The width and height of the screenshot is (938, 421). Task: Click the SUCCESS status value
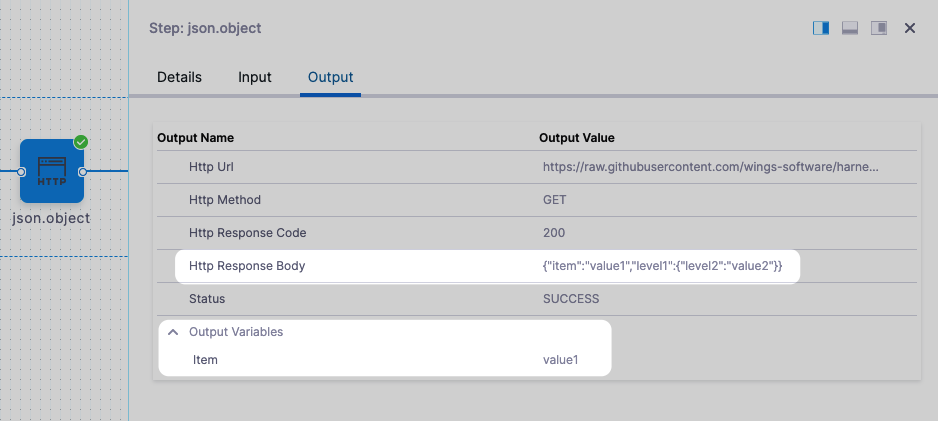click(x=571, y=299)
